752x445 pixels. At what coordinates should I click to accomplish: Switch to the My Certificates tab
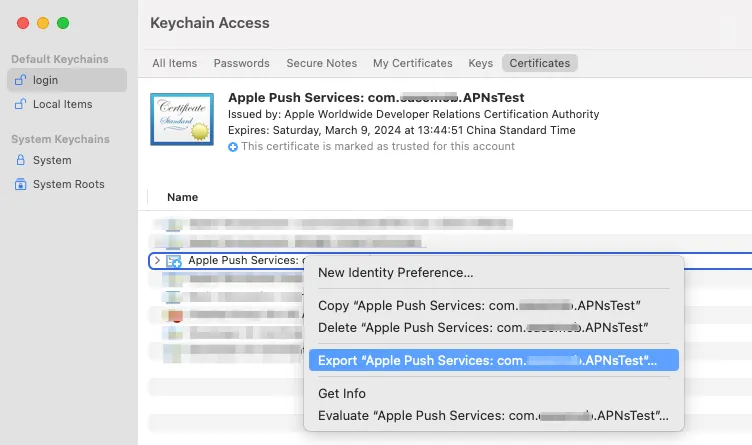(x=413, y=63)
